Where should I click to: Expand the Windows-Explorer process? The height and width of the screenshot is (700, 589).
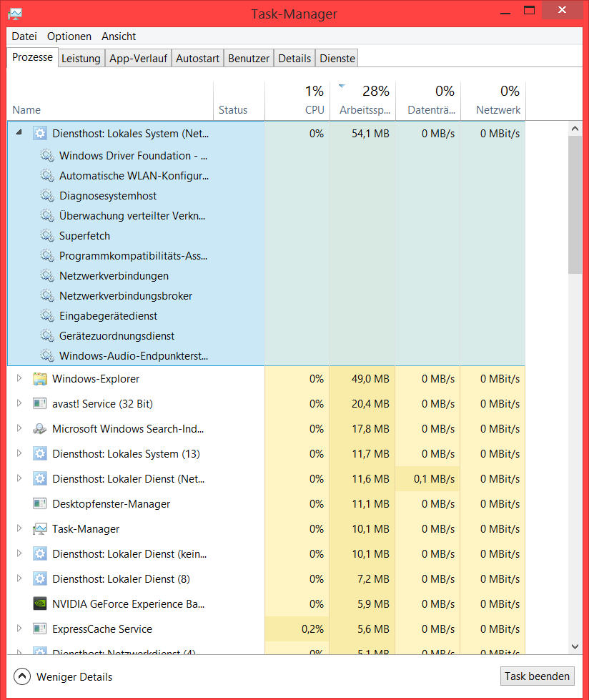(x=19, y=378)
